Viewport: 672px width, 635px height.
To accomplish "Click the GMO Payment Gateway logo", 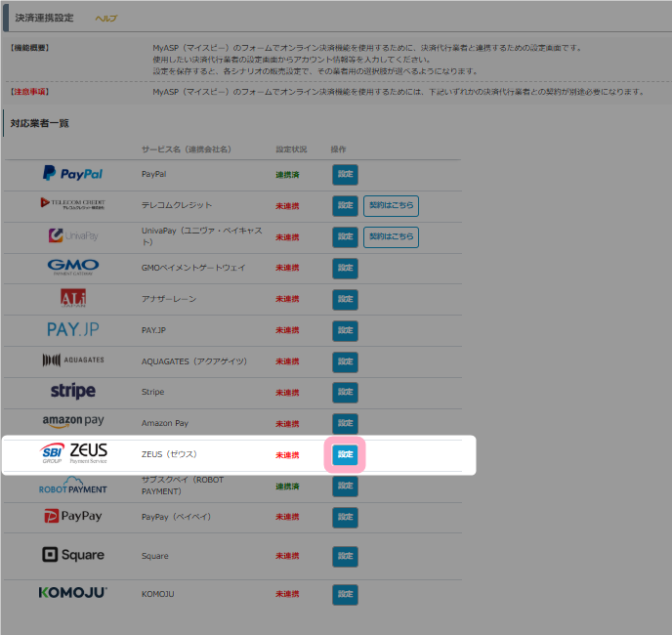I will tap(72, 267).
